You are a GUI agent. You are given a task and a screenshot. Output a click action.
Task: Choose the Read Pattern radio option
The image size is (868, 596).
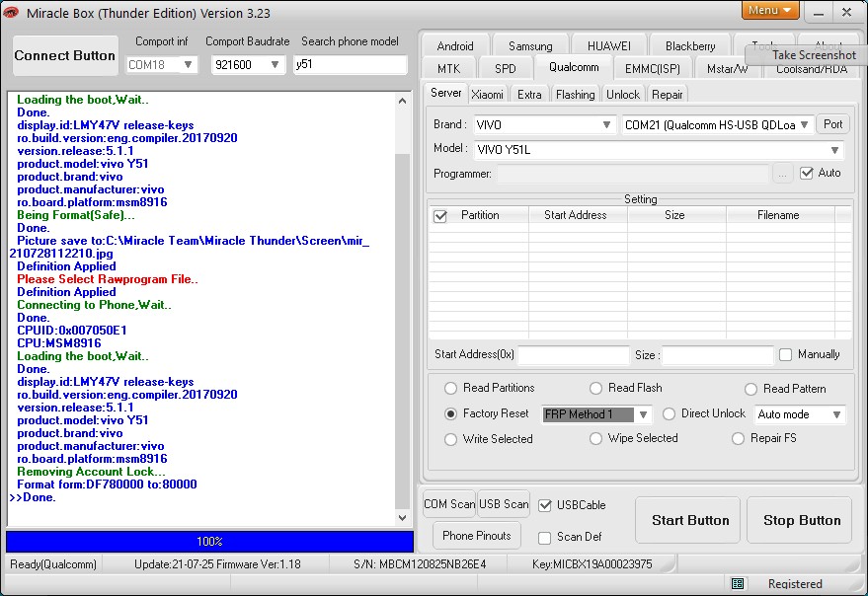tap(750, 389)
